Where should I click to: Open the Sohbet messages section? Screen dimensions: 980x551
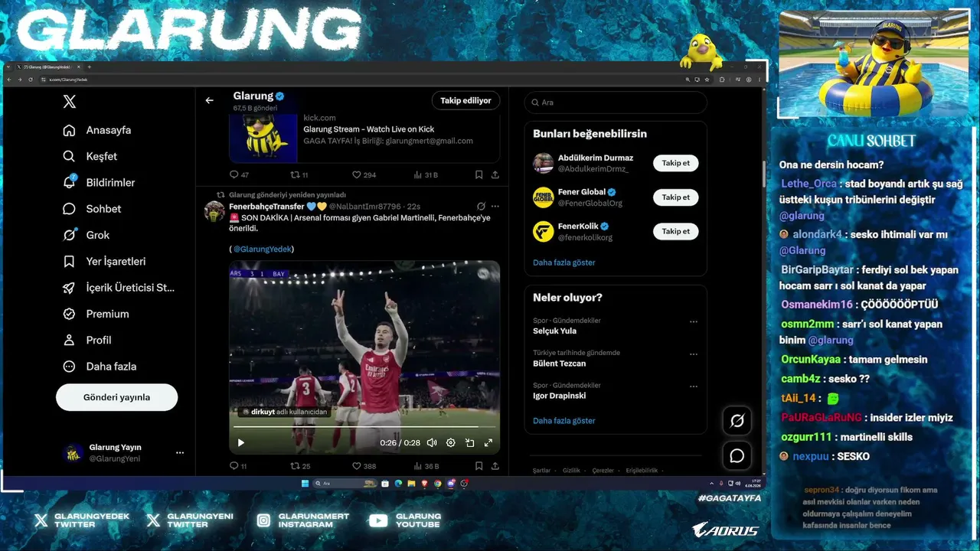pyautogui.click(x=92, y=209)
